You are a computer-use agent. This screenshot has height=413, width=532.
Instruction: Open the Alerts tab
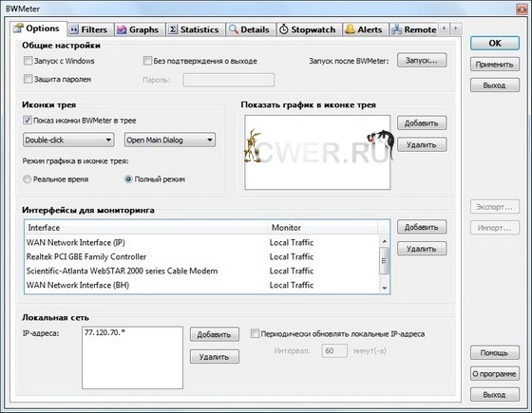pos(366,29)
